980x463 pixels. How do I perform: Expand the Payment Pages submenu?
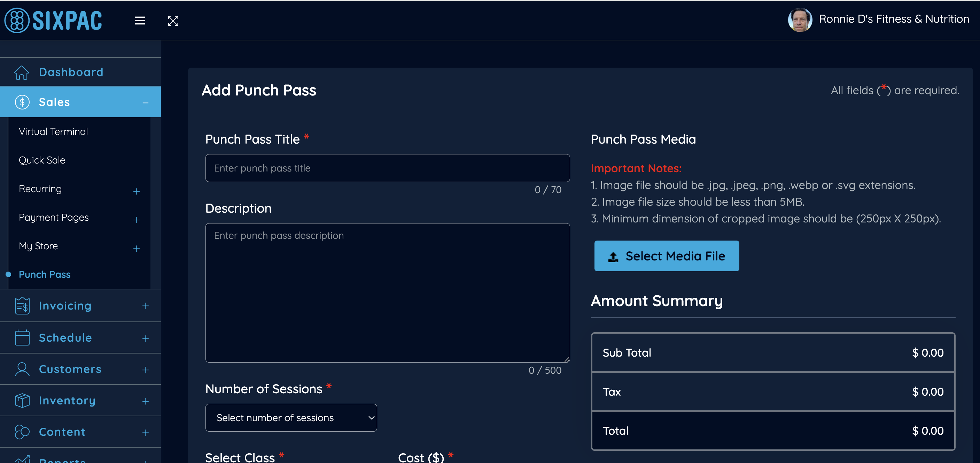[137, 220]
